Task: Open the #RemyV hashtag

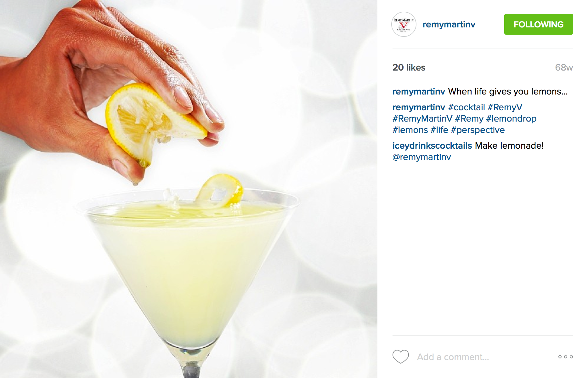Action: coord(505,107)
